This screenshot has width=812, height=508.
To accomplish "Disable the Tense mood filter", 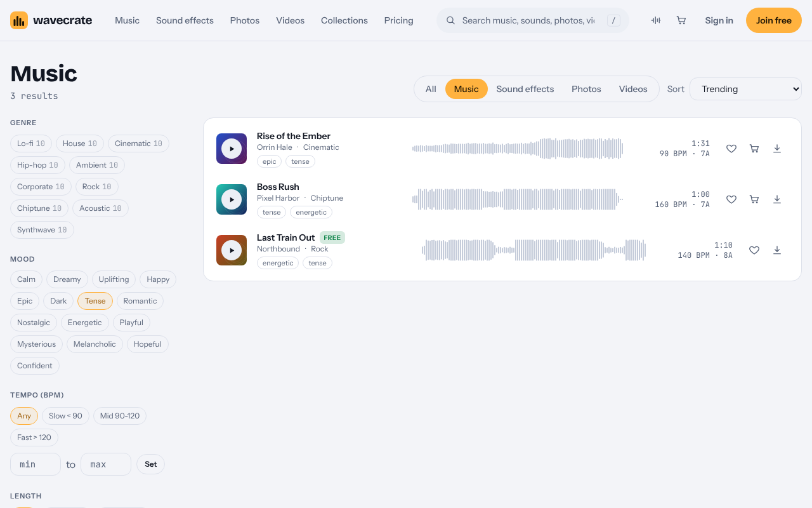I will point(95,301).
